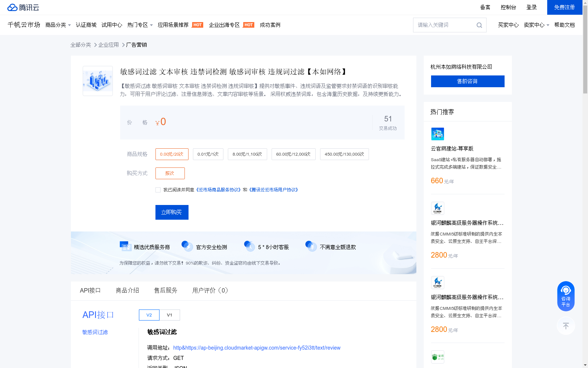The height and width of the screenshot is (368, 588).
Task: Open 帮助文档
Action: point(564,25)
